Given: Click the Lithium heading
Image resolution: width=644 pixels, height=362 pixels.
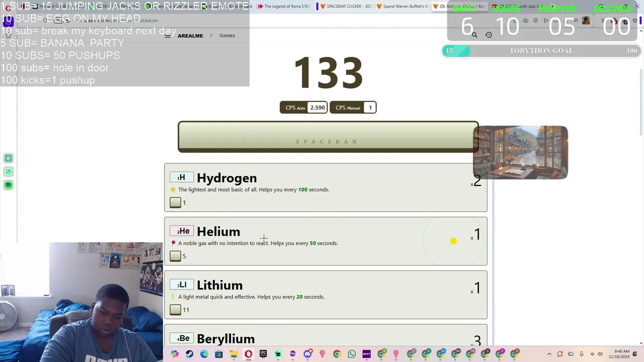Looking at the screenshot, I should click(220, 285).
